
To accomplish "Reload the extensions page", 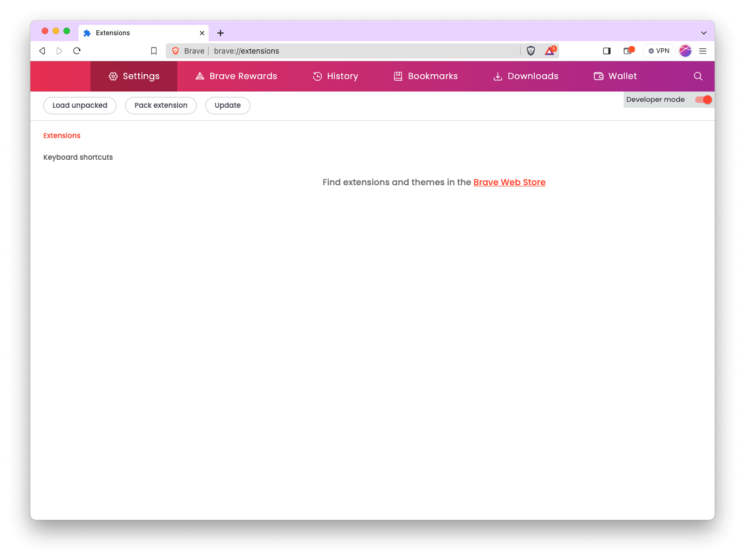I will [77, 51].
